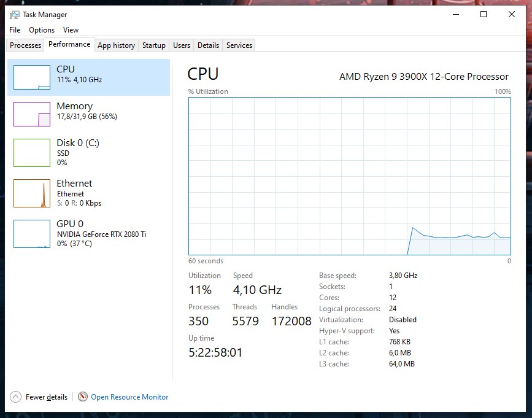Open the Disk 0 (C:) graph thumbnail
This screenshot has height=418, width=532.
coord(32,153)
